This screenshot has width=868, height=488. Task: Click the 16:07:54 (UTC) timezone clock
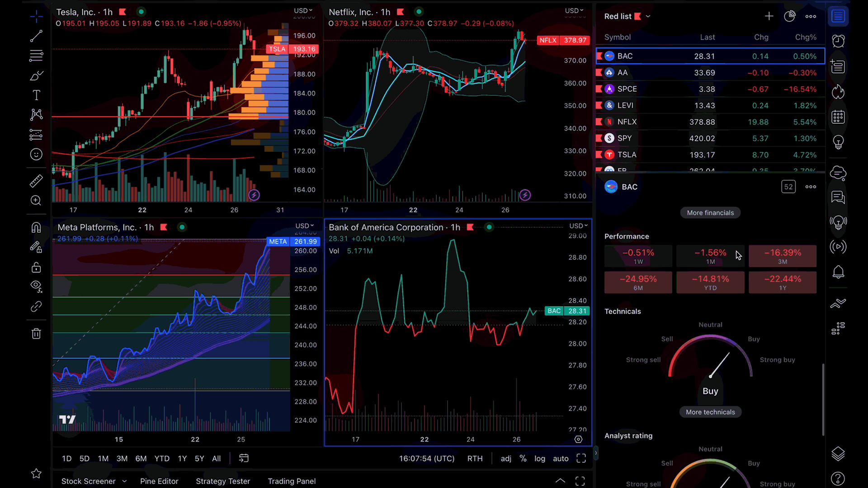(x=427, y=459)
